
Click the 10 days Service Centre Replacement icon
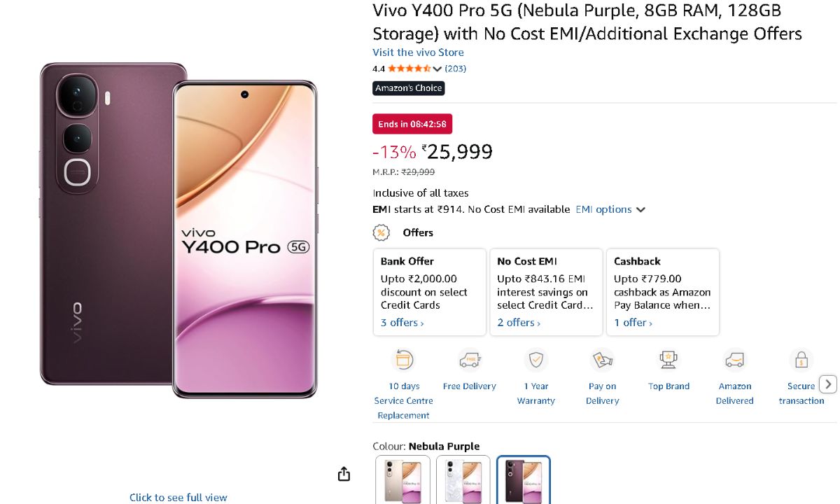[403, 360]
